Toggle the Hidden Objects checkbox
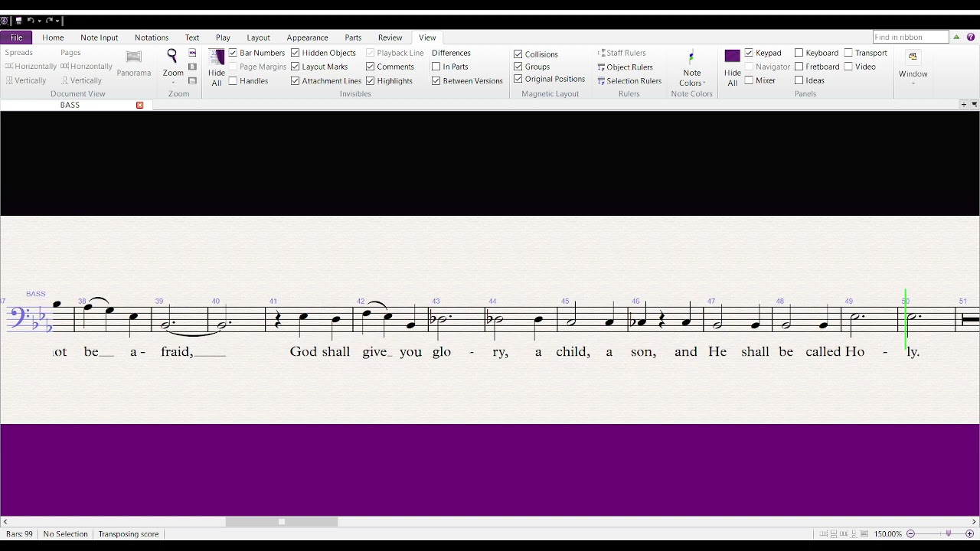Image resolution: width=980 pixels, height=551 pixels. [295, 53]
